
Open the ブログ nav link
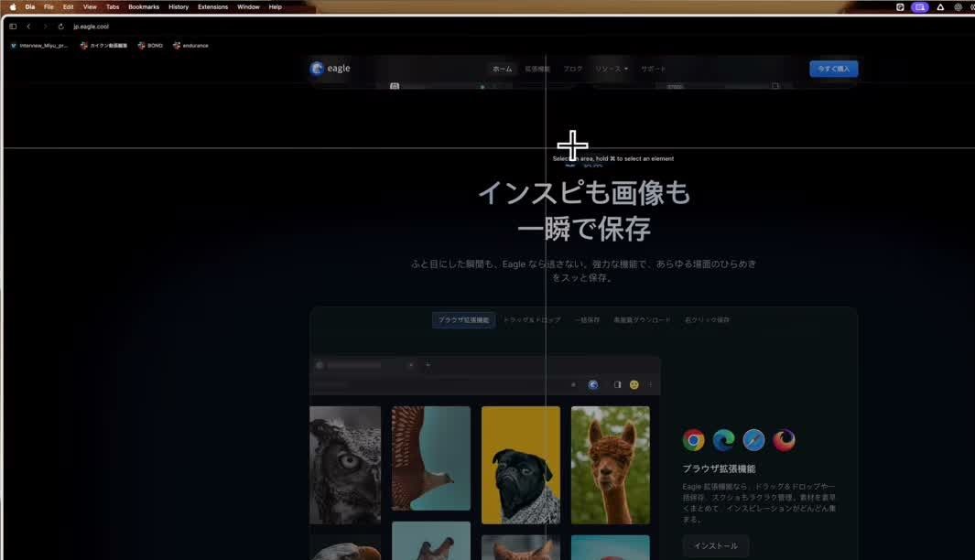(573, 69)
